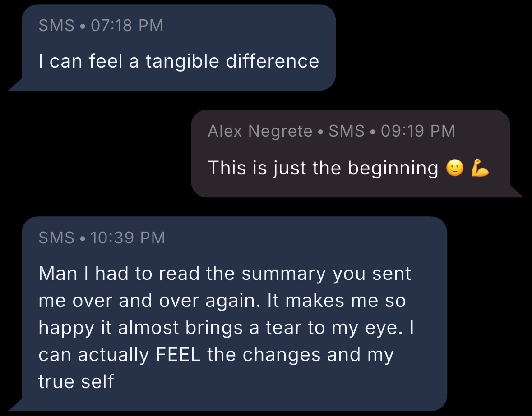This screenshot has width=532, height=416.
Task: Click the 09:19 PM timestamp
Action: tap(418, 131)
